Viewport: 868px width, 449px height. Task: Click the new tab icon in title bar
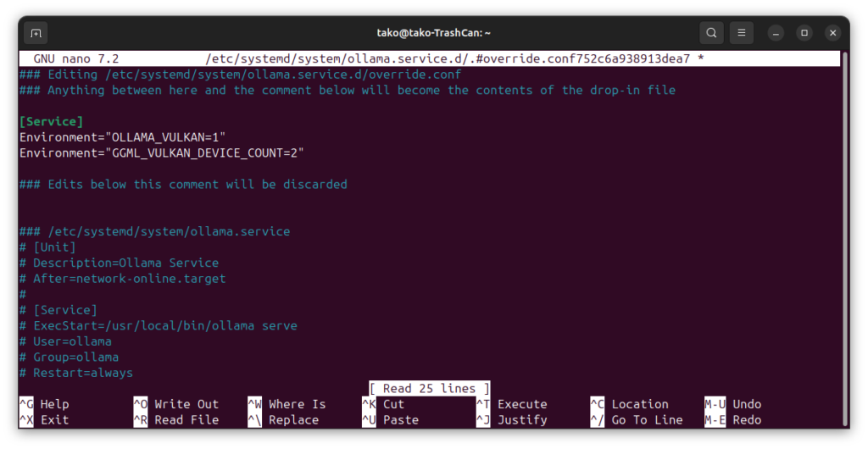[36, 33]
